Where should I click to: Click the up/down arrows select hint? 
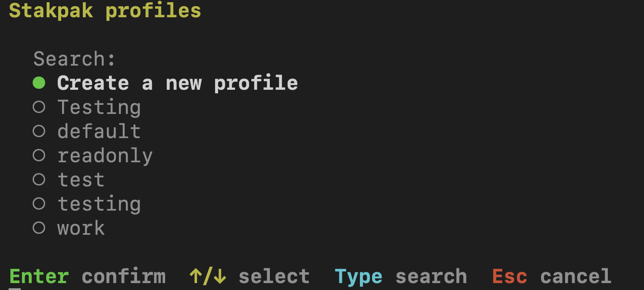208,276
